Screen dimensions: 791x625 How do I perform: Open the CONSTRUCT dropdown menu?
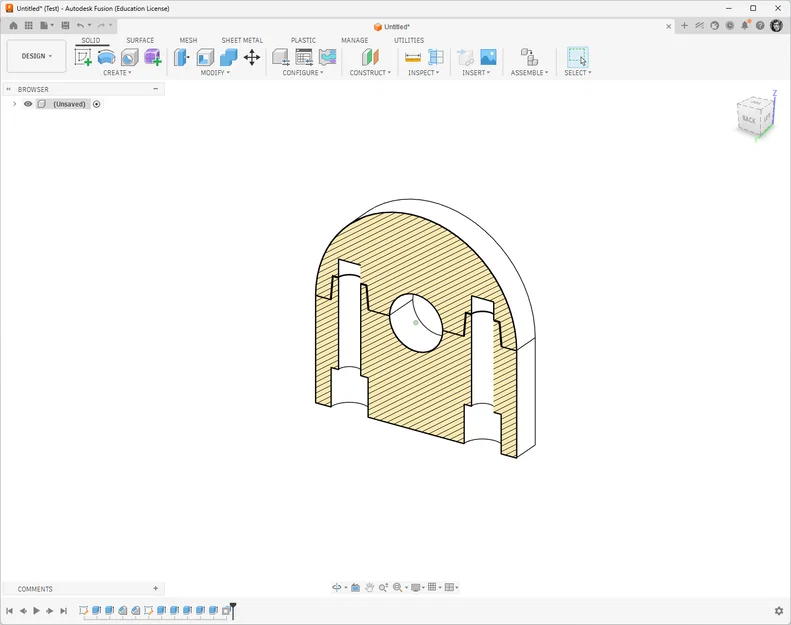coord(370,73)
